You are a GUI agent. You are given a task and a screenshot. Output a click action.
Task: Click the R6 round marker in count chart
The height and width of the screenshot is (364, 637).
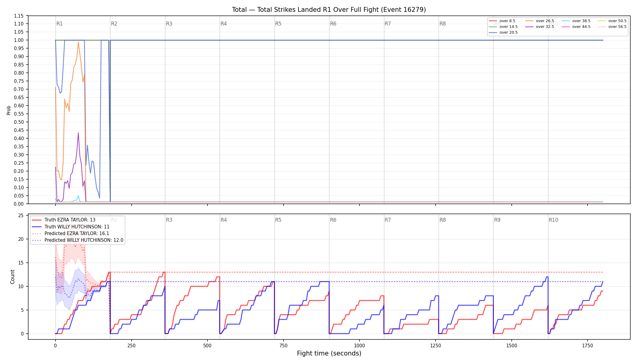tap(333, 220)
